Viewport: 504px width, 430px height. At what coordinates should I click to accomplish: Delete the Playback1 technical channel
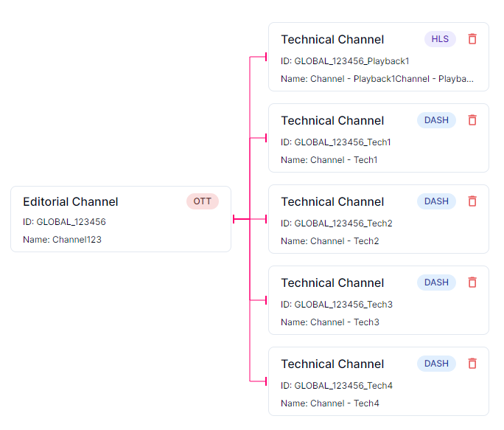pos(472,39)
